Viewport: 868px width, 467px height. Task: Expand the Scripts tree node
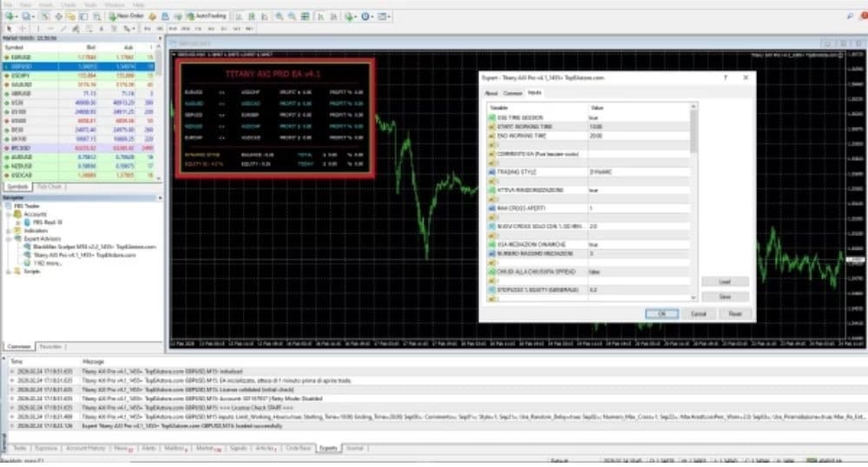click(8, 272)
